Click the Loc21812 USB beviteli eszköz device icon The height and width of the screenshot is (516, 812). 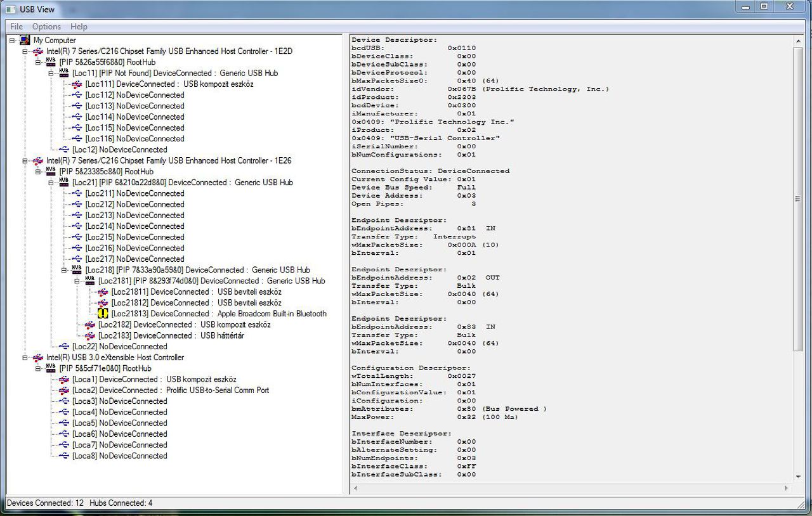click(x=103, y=303)
